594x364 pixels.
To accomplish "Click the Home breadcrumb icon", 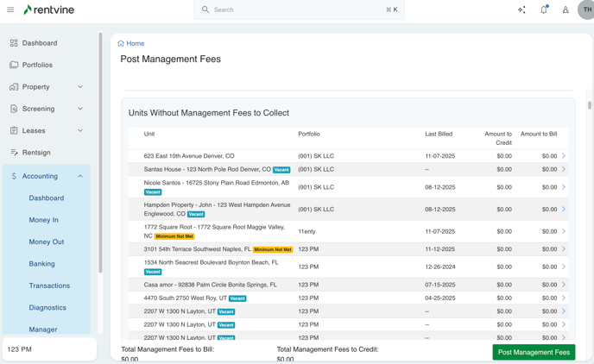I will tap(121, 43).
